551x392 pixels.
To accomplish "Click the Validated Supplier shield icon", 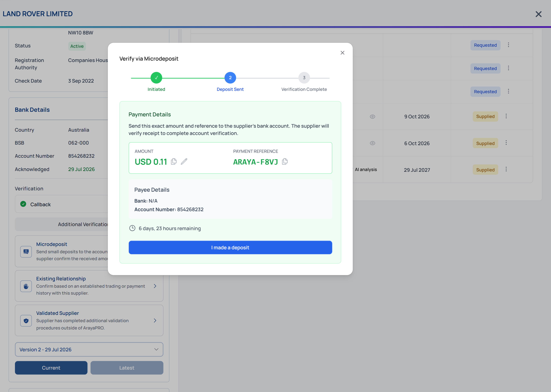I will pyautogui.click(x=26, y=321).
